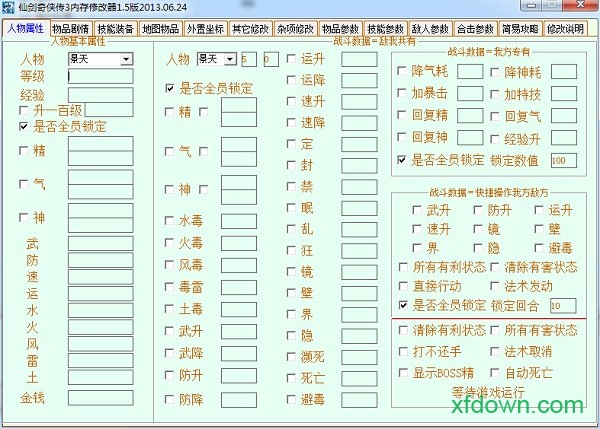Enable the 水毒 checkbox

pos(169,220)
